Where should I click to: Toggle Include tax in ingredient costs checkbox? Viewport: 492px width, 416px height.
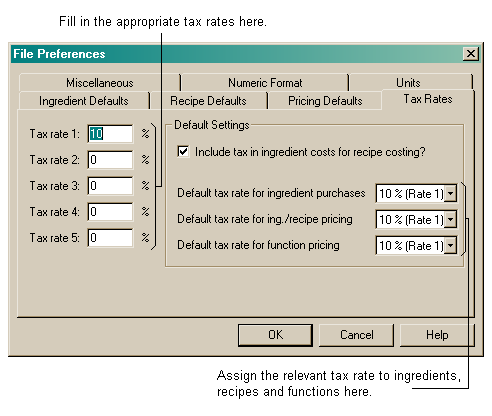tap(183, 152)
